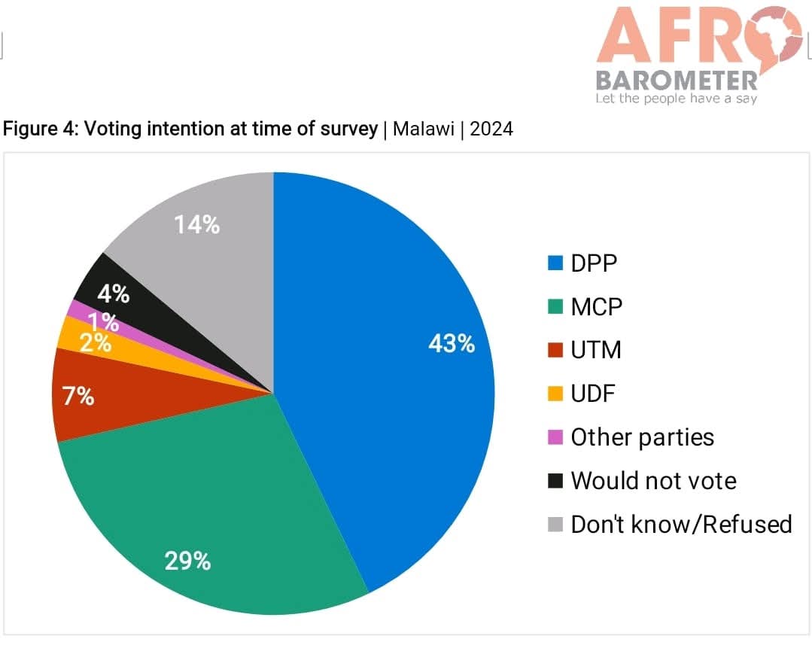Click the "Figure 4: Voting intention" chart title
812x654 pixels.
point(190,129)
